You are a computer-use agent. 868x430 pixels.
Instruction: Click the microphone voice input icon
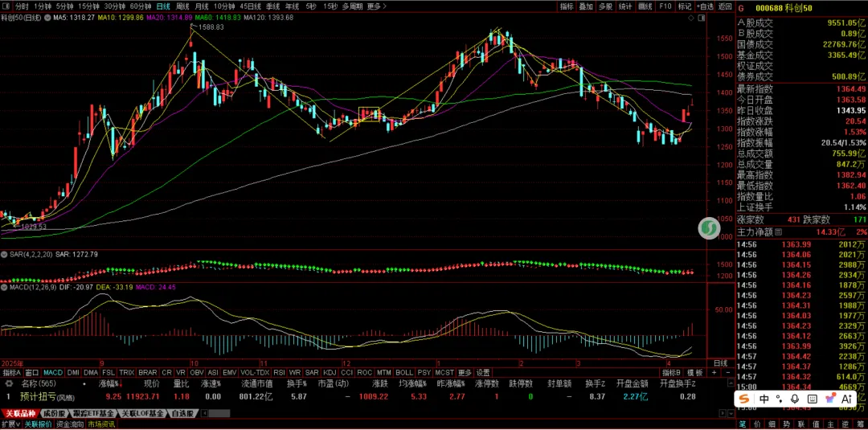coord(795,399)
